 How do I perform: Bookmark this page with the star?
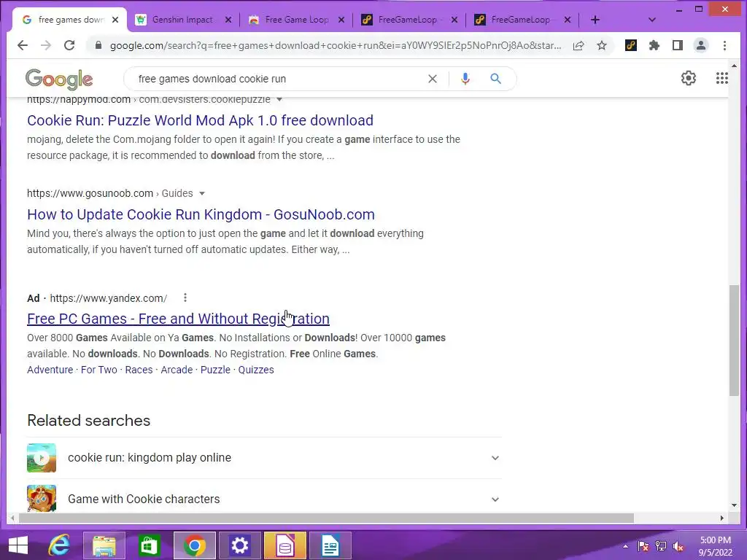coord(602,45)
